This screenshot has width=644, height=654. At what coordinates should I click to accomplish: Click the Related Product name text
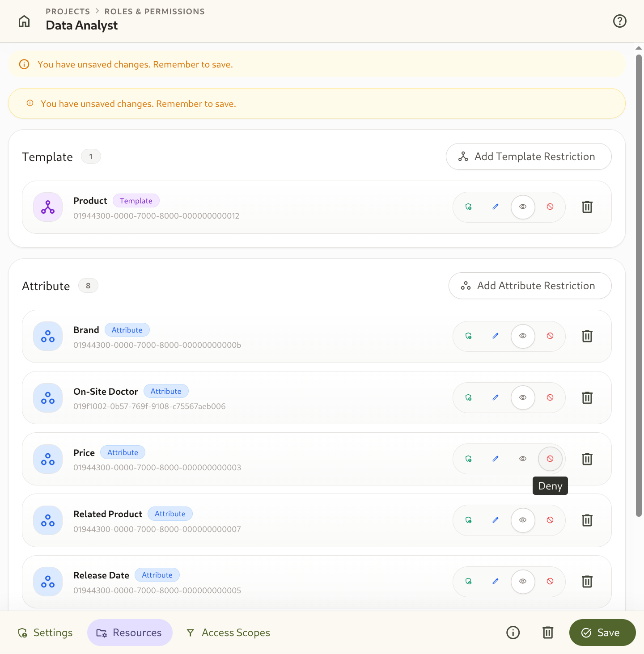(x=108, y=514)
